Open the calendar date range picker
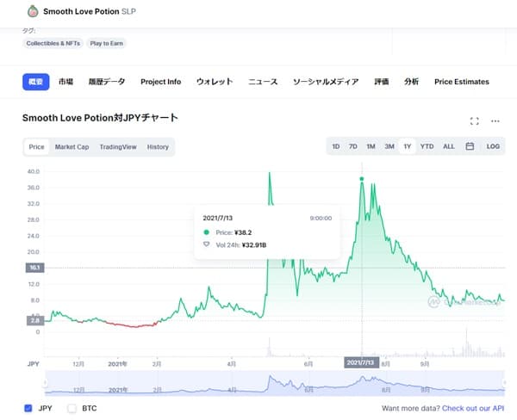Image resolution: width=517 pixels, height=420 pixels. click(470, 147)
